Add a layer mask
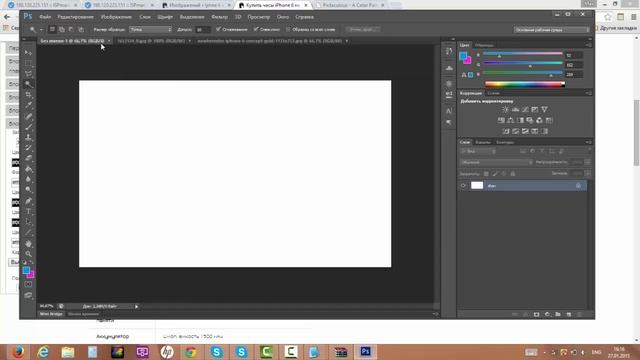Viewport: 640px width, 360px height. click(536, 314)
